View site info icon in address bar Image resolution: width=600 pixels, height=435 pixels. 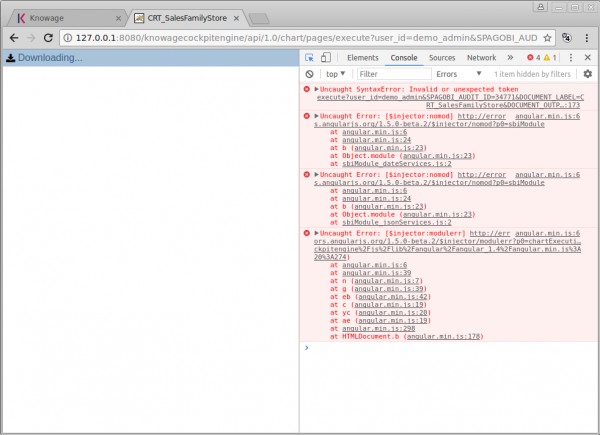pos(68,38)
